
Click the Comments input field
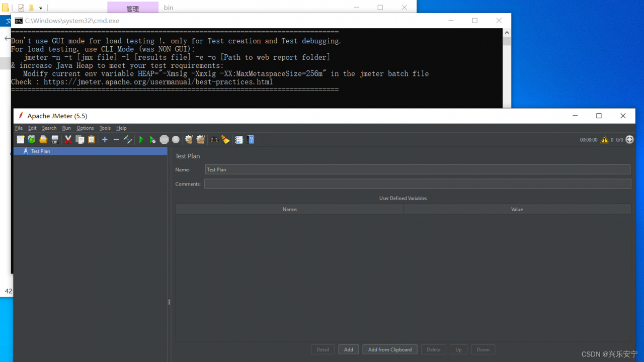pyautogui.click(x=418, y=184)
